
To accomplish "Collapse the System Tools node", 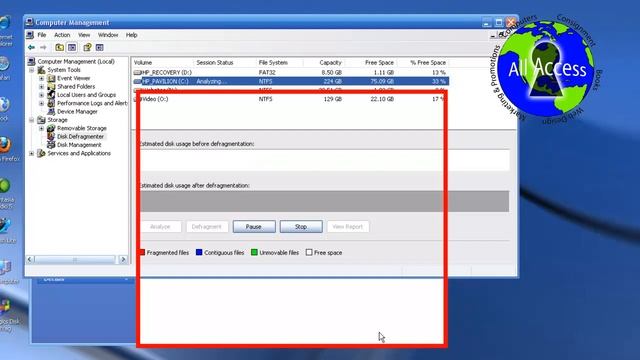I will click(31, 70).
